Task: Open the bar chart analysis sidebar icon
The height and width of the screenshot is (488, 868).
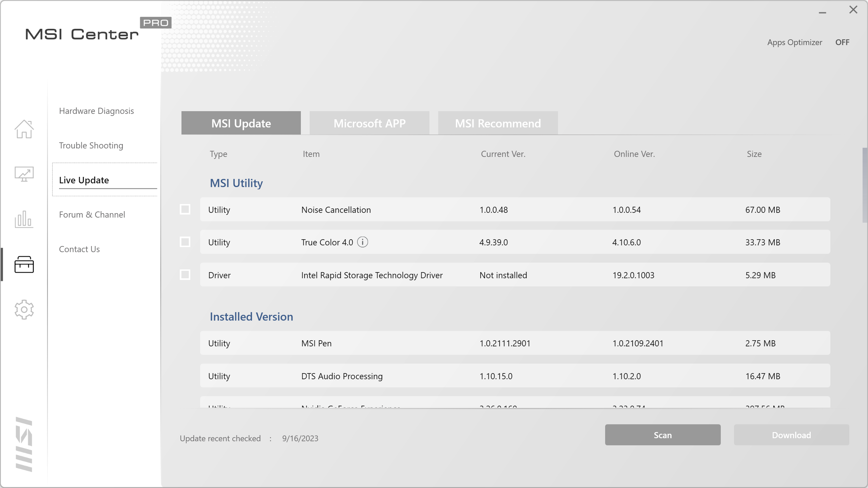Action: [24, 219]
